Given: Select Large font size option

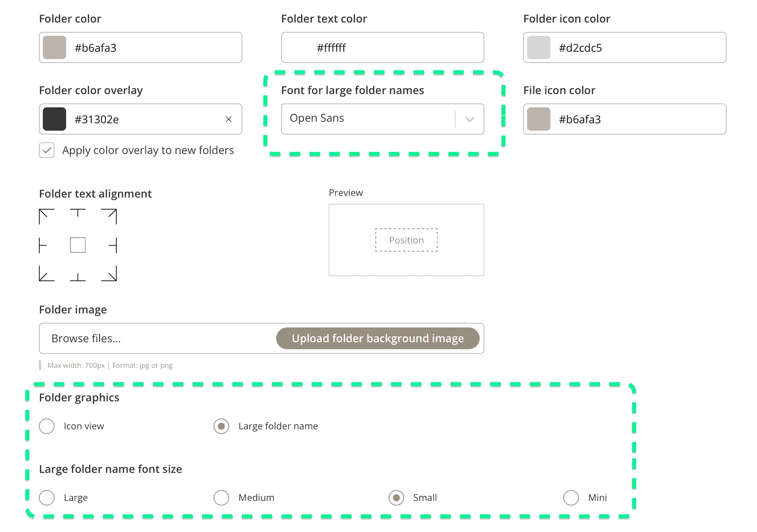Looking at the screenshot, I should click(47, 497).
